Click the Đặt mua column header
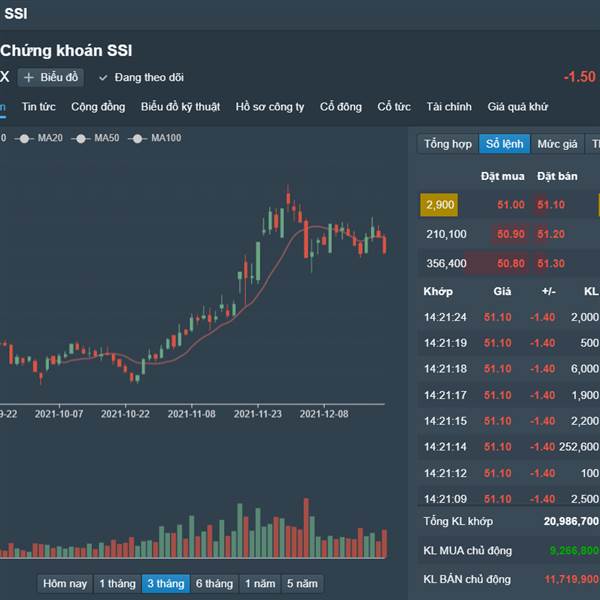600x600 pixels. 502,176
